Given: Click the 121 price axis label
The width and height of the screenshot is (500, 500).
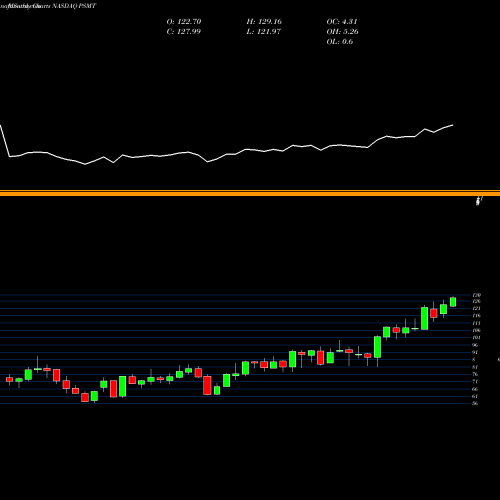Looking at the screenshot, I should (476, 308).
